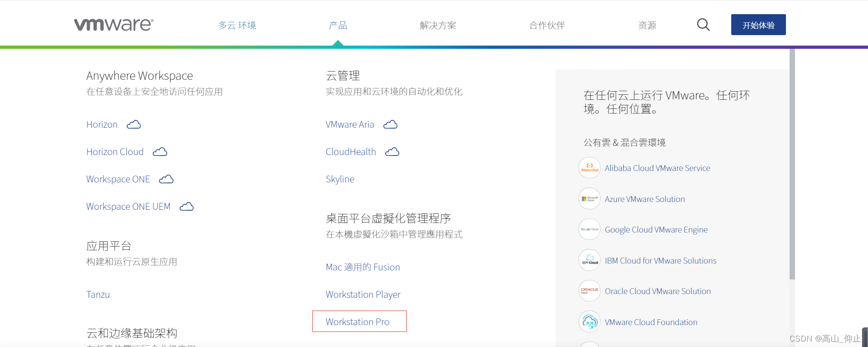Click the cloud icon beside Horizon Cloud
868x347 pixels.
(x=160, y=152)
